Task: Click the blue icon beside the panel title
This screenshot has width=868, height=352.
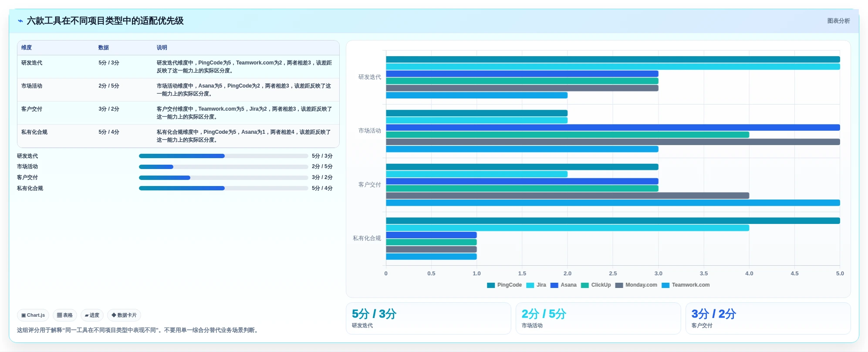Action: [x=20, y=21]
